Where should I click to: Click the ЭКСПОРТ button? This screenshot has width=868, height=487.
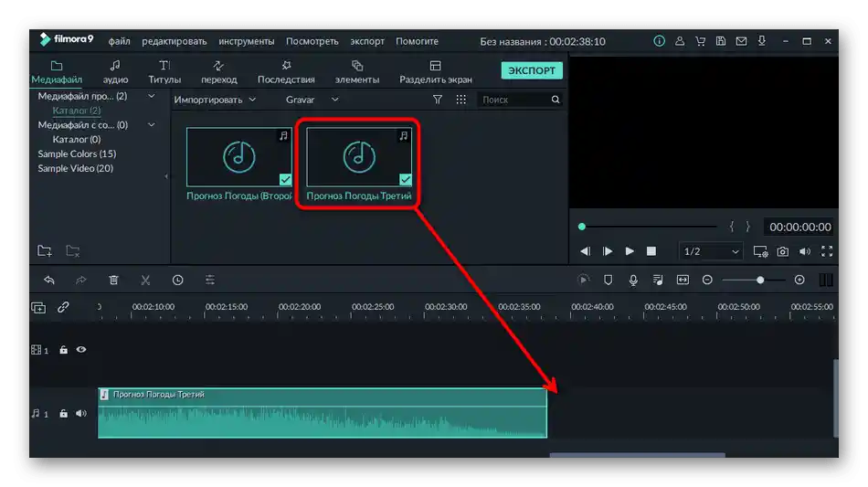(x=532, y=70)
